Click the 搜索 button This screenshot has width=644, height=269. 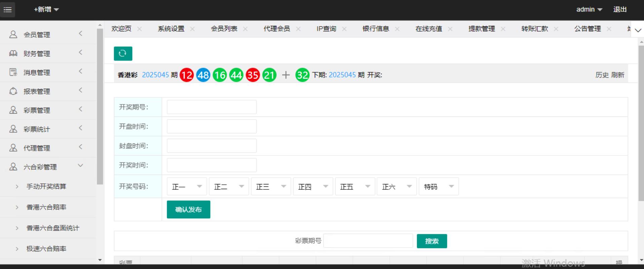point(432,241)
